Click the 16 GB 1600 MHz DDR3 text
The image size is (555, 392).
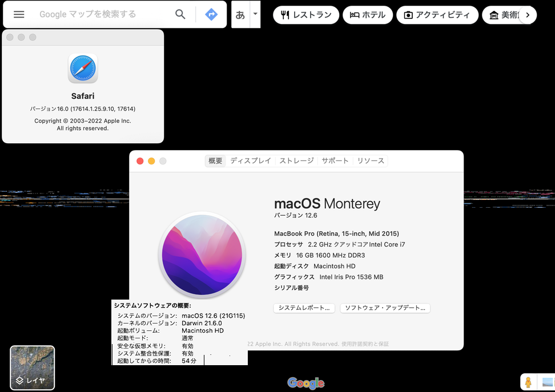point(331,256)
